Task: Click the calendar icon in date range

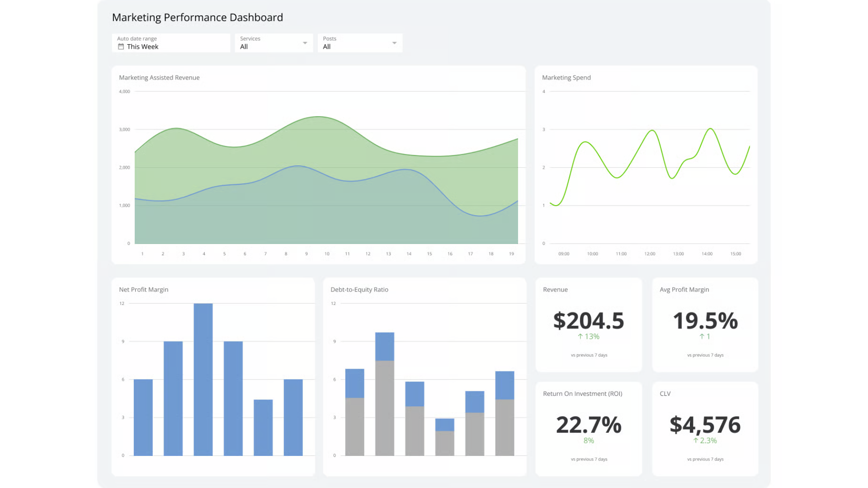Action: pyautogui.click(x=120, y=46)
